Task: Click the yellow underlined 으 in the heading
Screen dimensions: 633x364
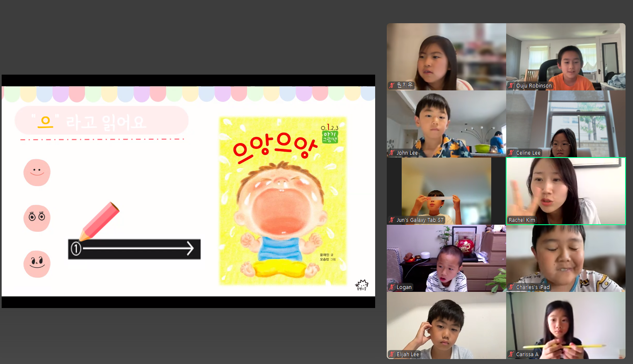Action: 45,122
